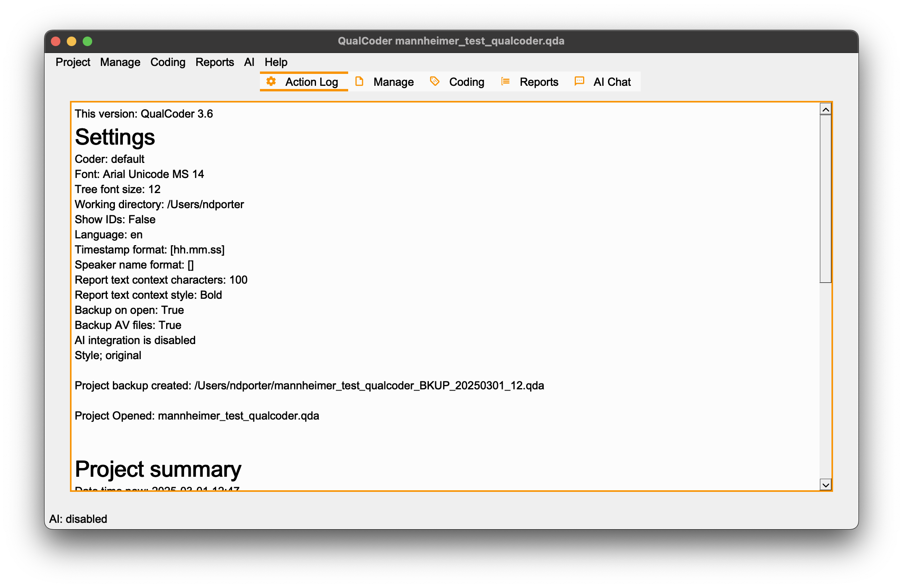Click the document icon next to Manage

[x=360, y=81]
